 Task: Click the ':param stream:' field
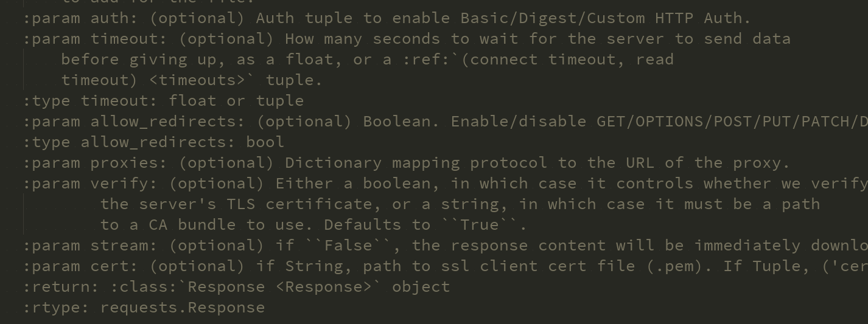pos(91,246)
